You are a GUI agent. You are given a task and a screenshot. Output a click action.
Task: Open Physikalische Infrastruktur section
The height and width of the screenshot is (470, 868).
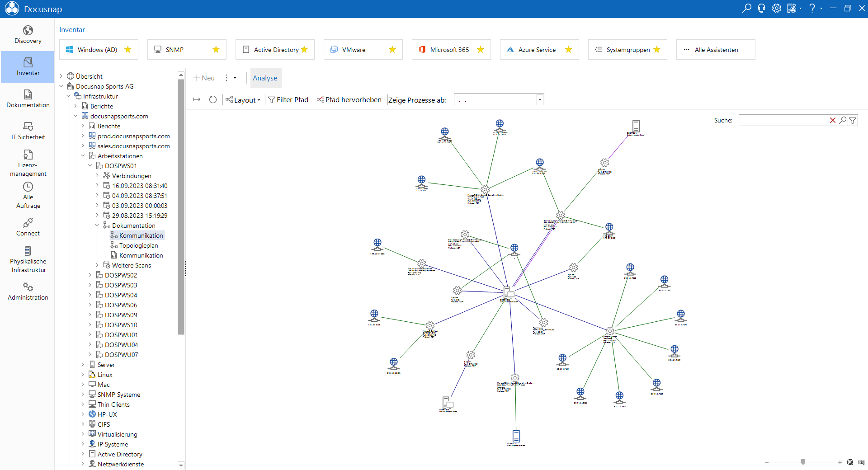click(28, 259)
